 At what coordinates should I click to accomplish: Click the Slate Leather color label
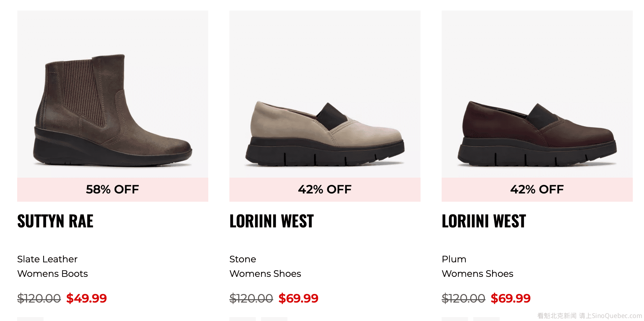47,259
